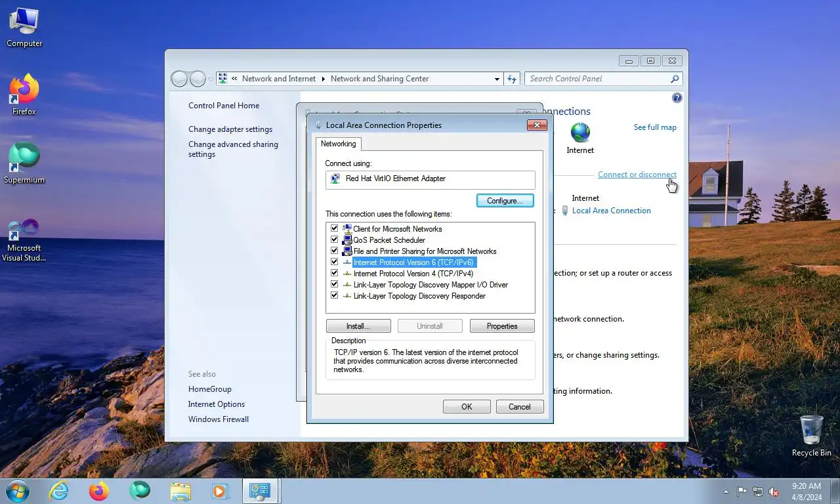Click the See full map link
This screenshot has width=840, height=504.
(x=655, y=127)
